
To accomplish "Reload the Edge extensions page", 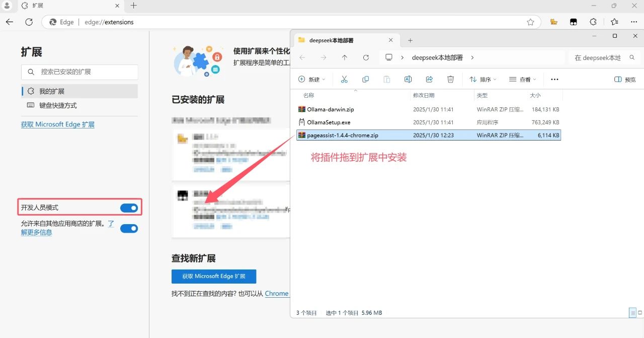I will [x=29, y=22].
